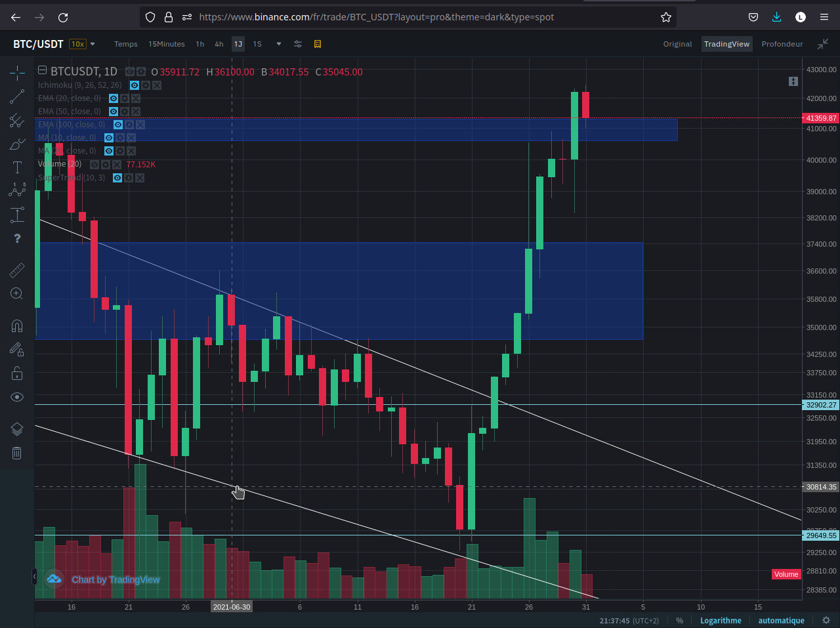The image size is (840, 628).
Task: Switch to the 1S weekly interval
Action: pos(257,44)
